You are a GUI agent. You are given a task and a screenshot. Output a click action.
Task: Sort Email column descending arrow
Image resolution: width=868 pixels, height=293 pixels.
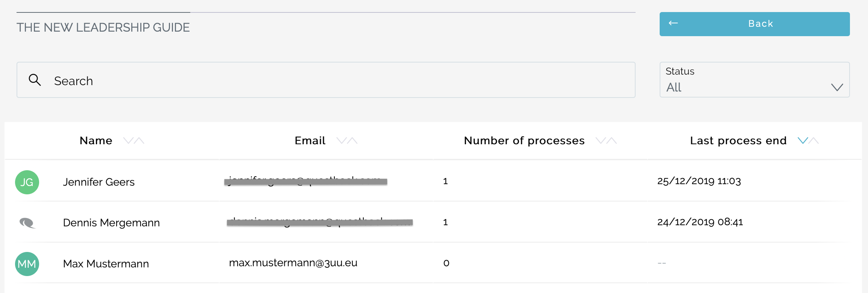(342, 141)
